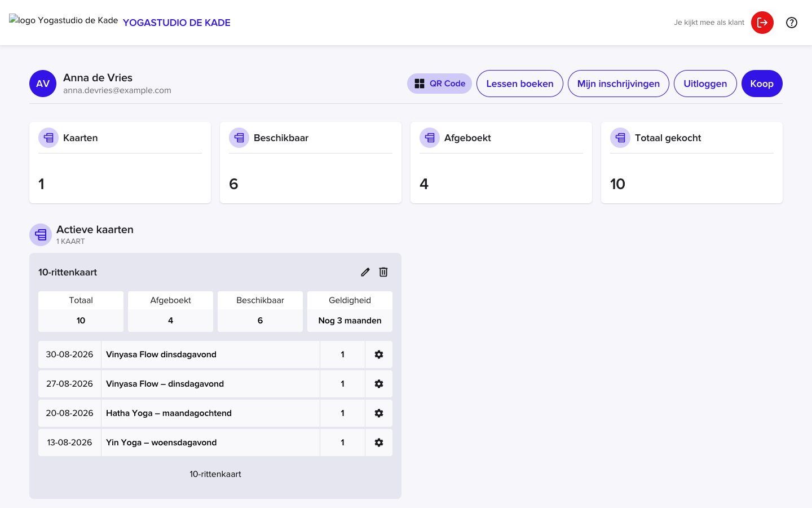The image size is (812, 508).
Task: Edit the 10-rittenkaart with pencil icon
Action: 365,272
